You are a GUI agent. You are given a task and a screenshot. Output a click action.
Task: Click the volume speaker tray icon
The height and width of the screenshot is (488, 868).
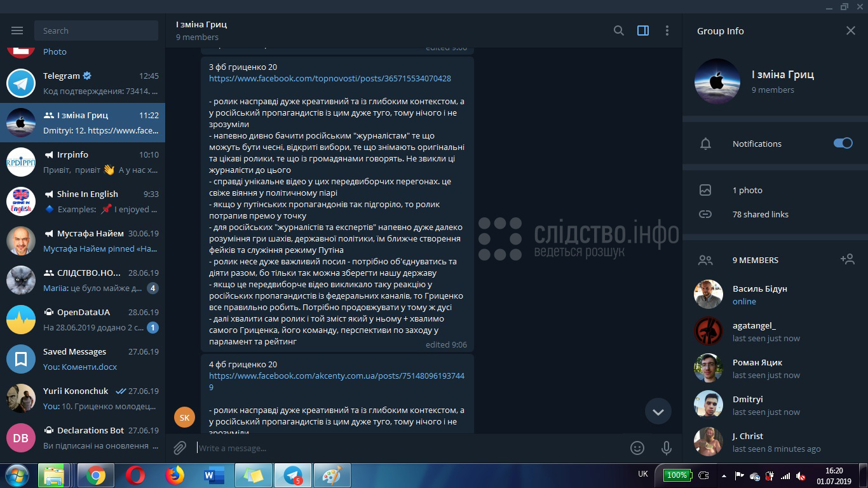[801, 475]
